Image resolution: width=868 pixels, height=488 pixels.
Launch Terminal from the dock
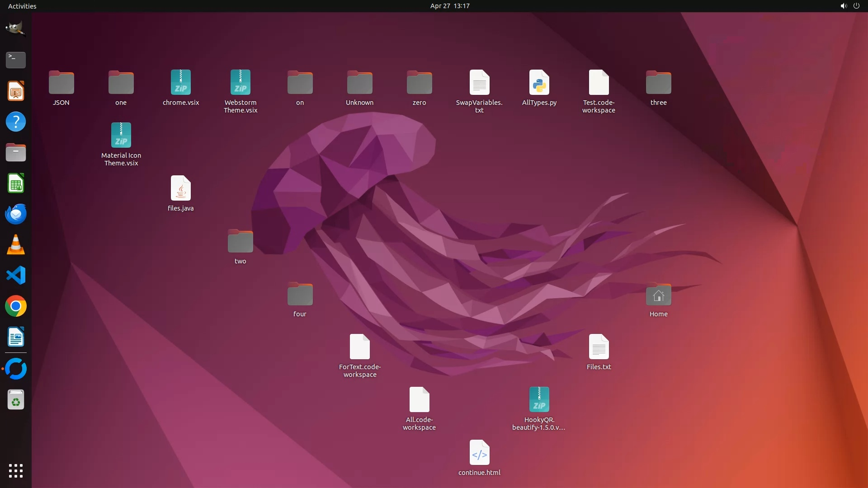[x=15, y=60]
